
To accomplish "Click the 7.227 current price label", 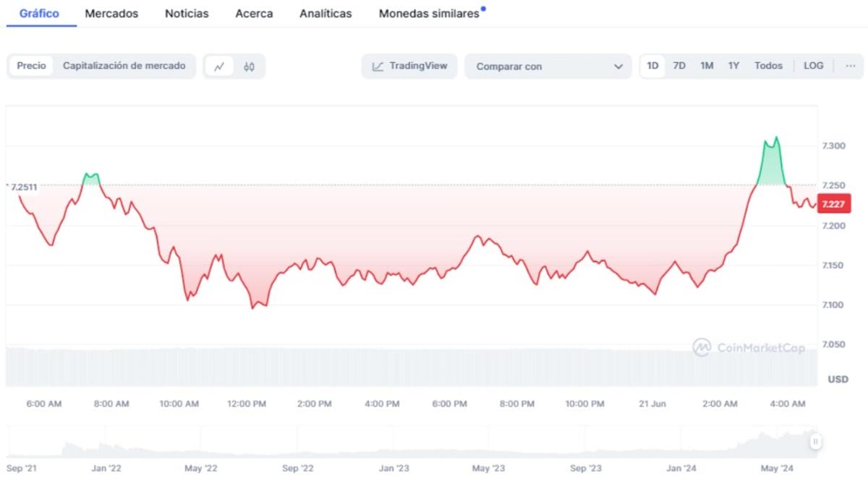I will tap(833, 204).
